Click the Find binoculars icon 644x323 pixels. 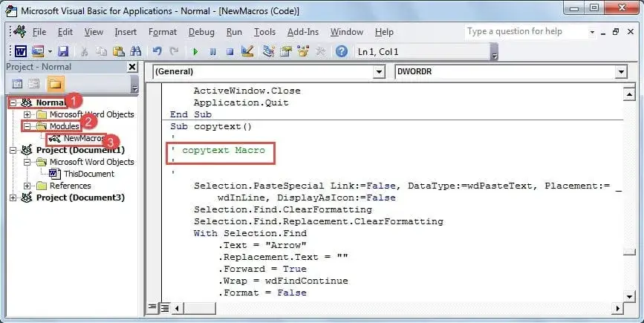point(136,51)
